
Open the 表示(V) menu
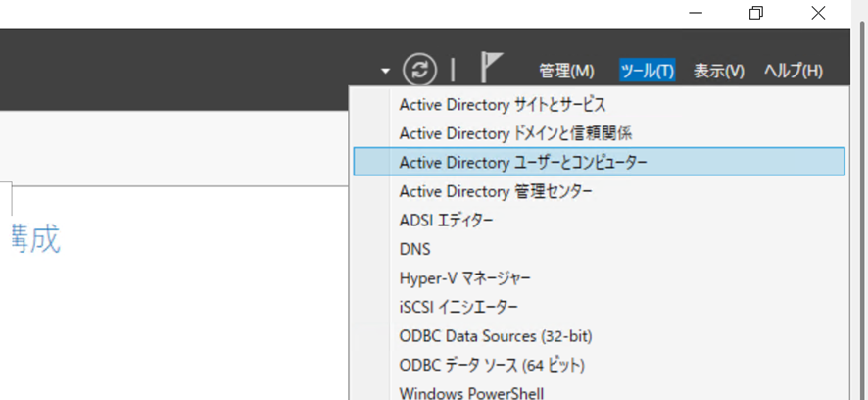(719, 71)
